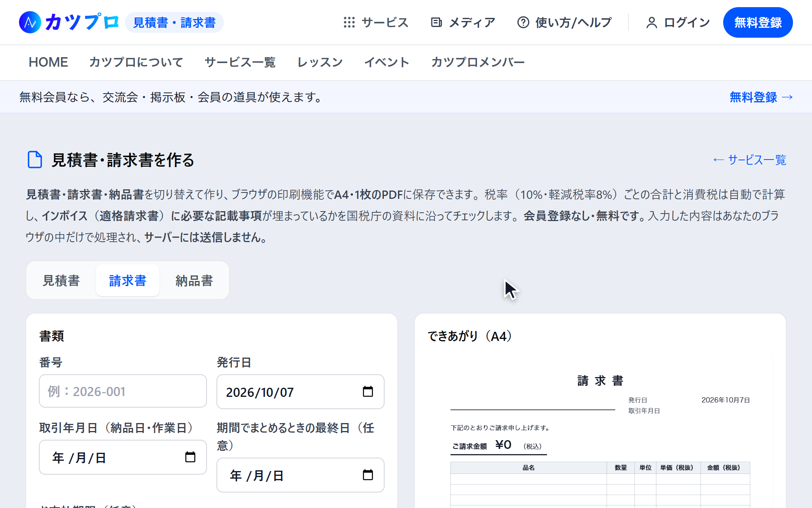Go back via ← サービス一覧 link
The height and width of the screenshot is (508, 812).
(749, 160)
